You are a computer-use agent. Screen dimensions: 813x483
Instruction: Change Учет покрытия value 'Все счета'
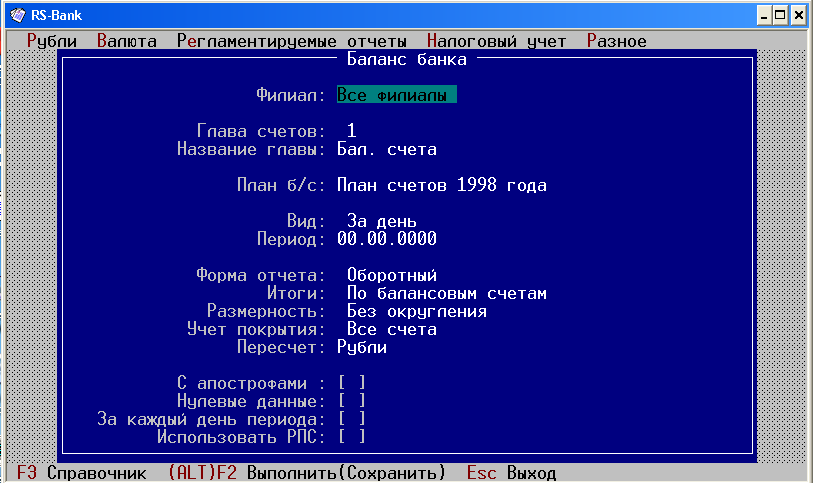click(x=391, y=329)
